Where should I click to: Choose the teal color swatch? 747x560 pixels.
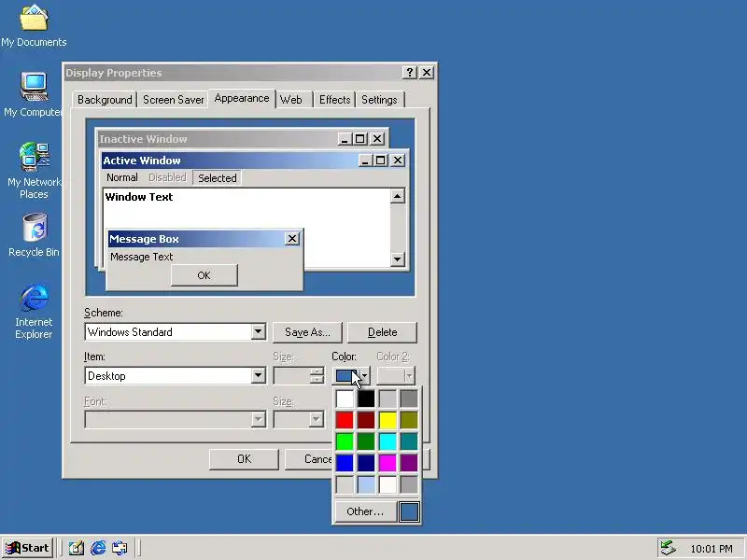(409, 441)
